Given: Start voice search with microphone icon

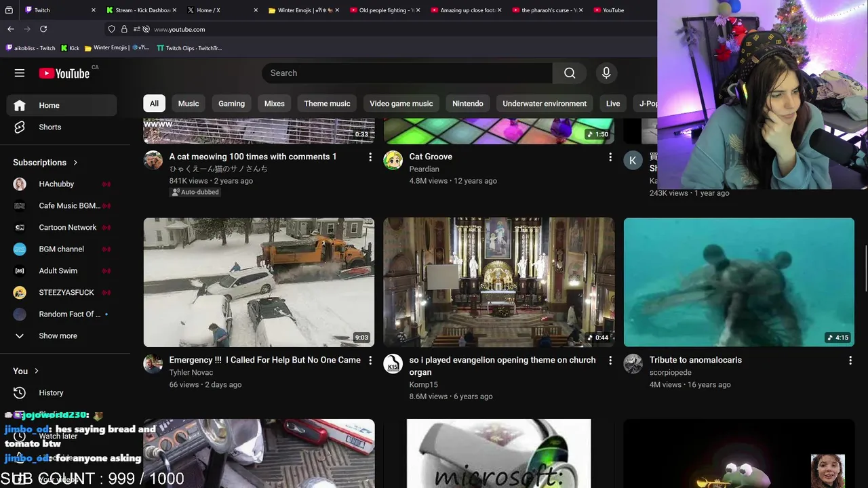Looking at the screenshot, I should coord(606,73).
